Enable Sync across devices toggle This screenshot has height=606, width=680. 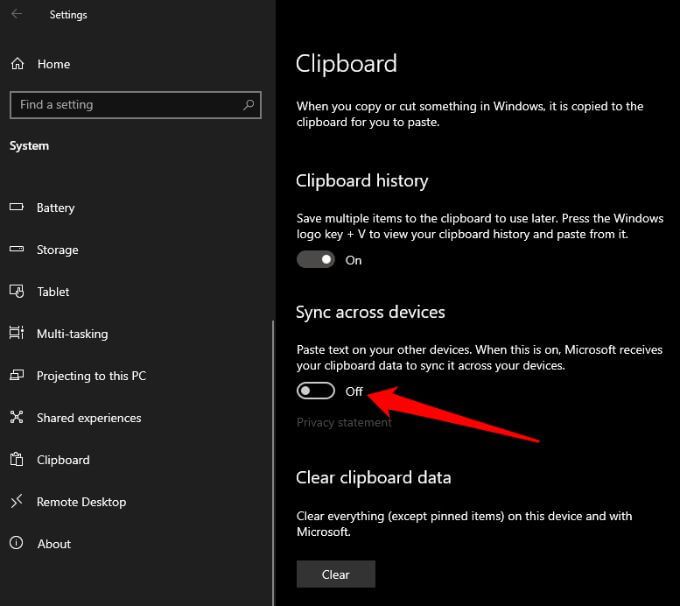point(316,391)
